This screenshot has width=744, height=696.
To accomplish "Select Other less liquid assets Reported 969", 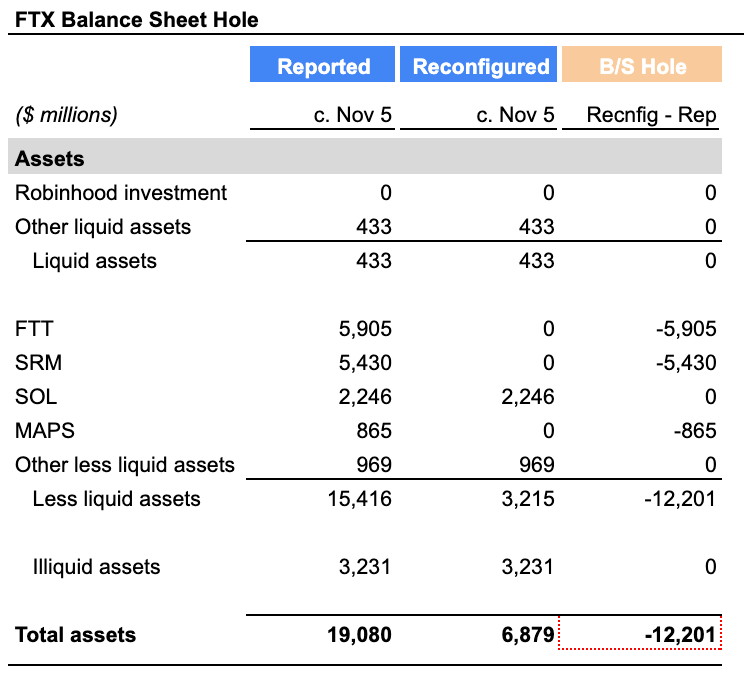I will point(374,465).
